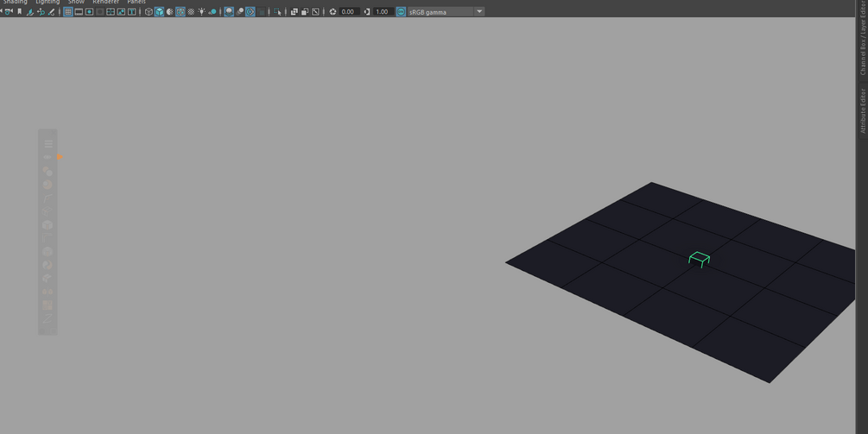
Task: Toggle the safe title icon
Action: 132,11
